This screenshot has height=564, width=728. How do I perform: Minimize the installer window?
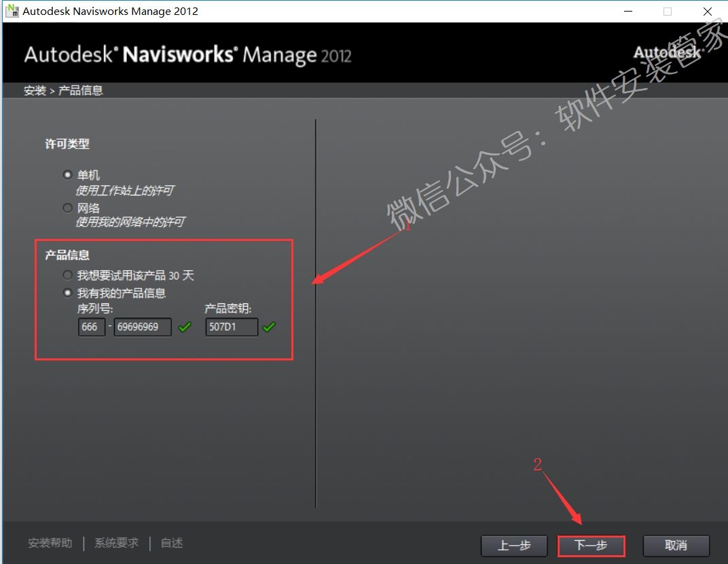pos(630,11)
